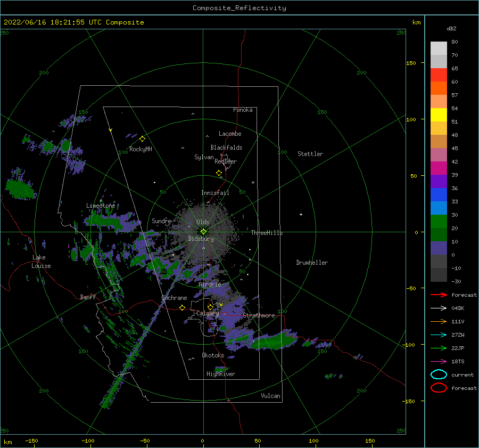Click the Drumheller city label
This screenshot has width=479, height=448.
(312, 263)
